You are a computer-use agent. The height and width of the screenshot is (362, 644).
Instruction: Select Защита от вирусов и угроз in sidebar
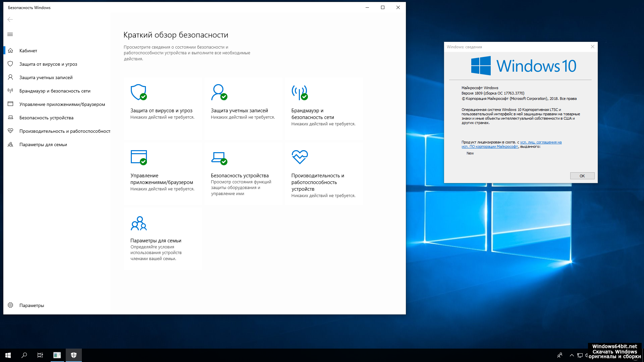(x=48, y=64)
